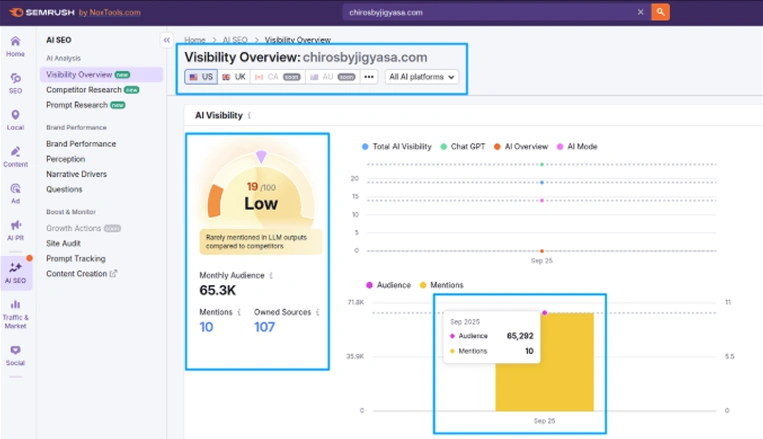
Task: Select the US country tab
Action: [201, 77]
